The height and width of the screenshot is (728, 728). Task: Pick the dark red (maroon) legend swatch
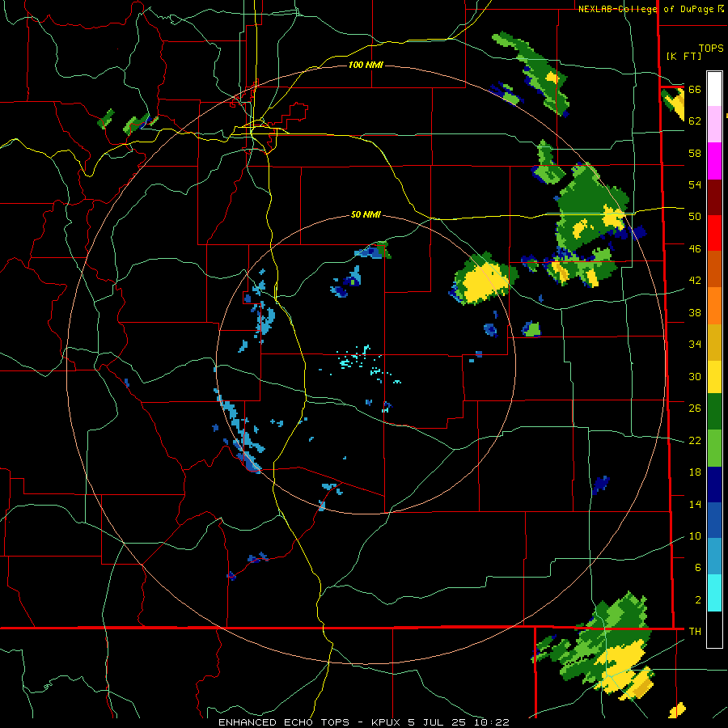coord(714,197)
